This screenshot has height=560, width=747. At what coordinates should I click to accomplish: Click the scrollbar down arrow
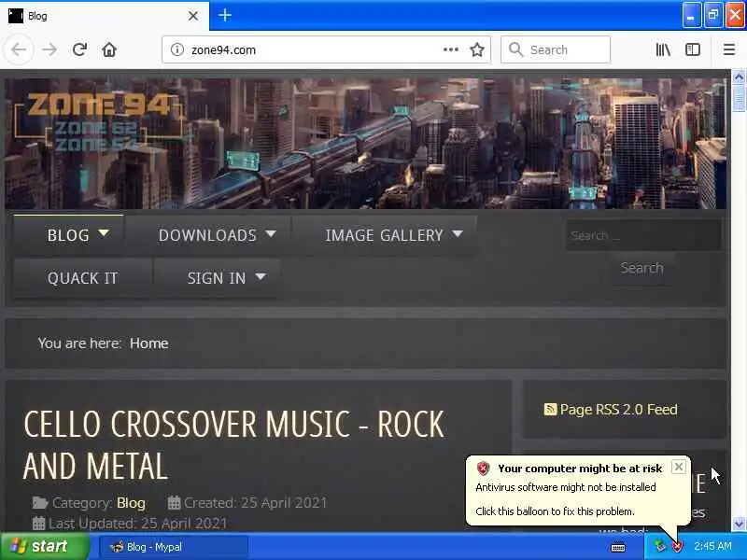[739, 525]
